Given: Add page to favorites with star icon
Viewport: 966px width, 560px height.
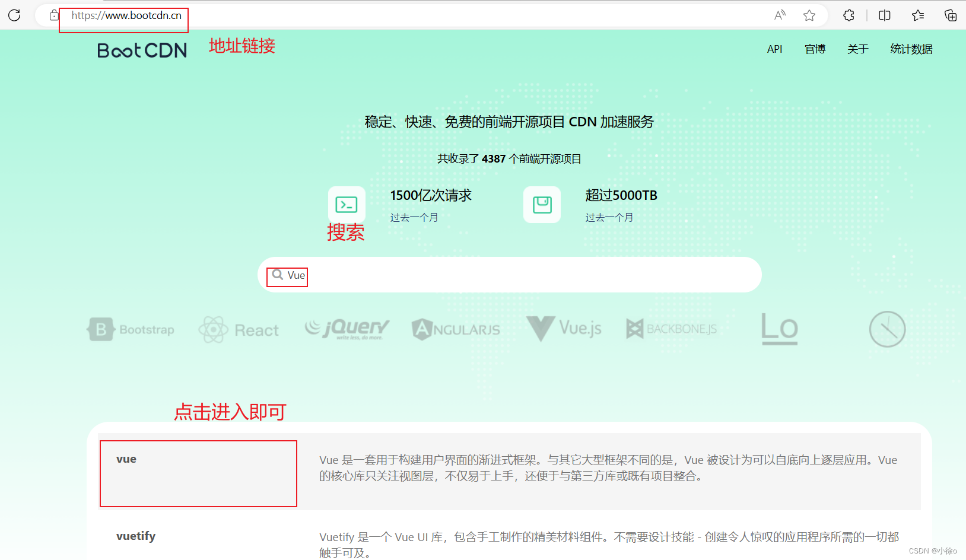Looking at the screenshot, I should (809, 15).
